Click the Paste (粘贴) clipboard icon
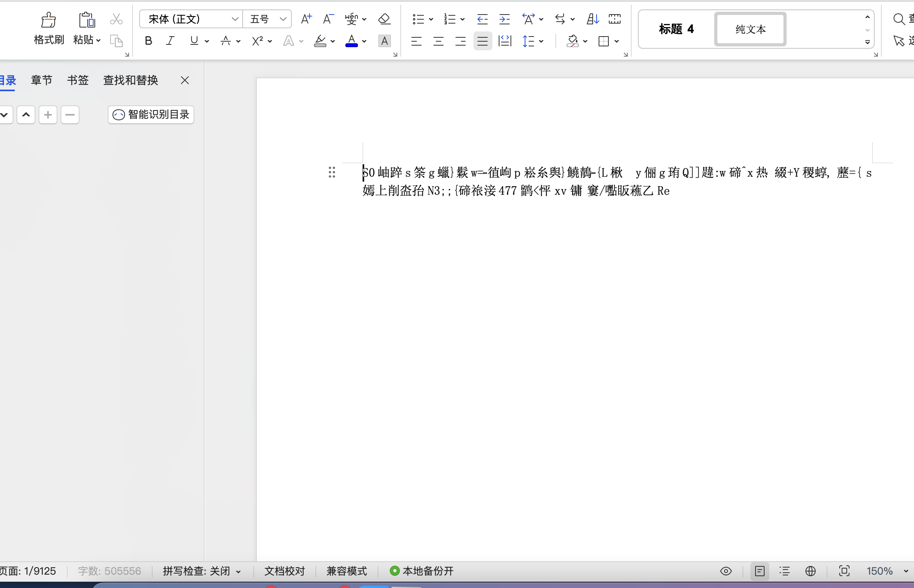914x588 pixels. pyautogui.click(x=87, y=20)
